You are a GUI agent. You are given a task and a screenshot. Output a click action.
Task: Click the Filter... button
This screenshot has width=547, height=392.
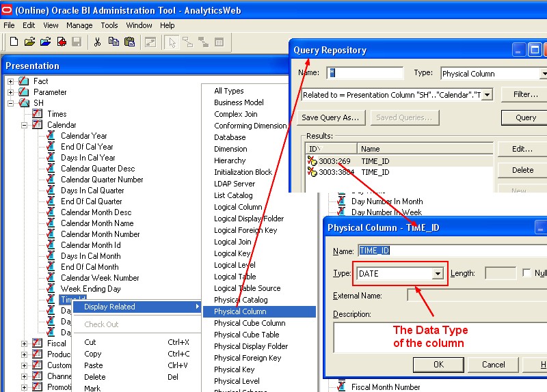(525, 94)
